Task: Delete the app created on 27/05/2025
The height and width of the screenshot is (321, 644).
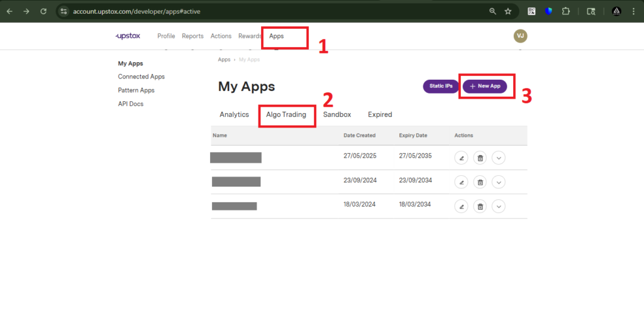Action: point(480,158)
